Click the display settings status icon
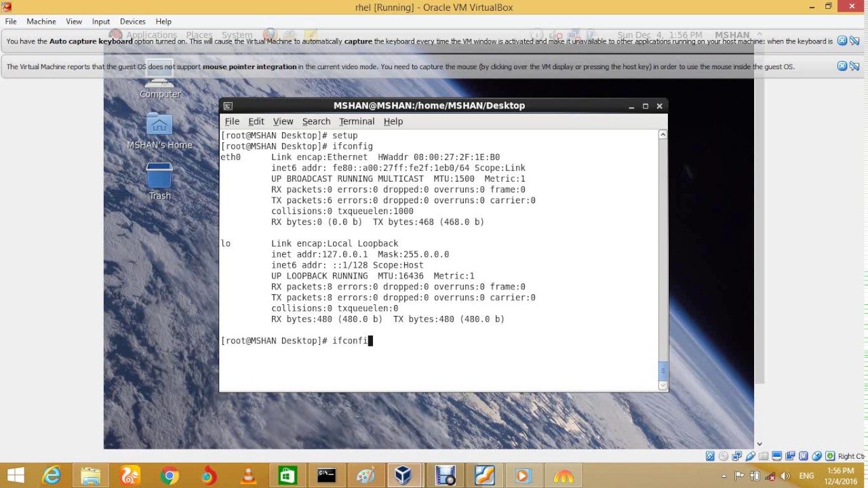The image size is (868, 488). pos(777,456)
